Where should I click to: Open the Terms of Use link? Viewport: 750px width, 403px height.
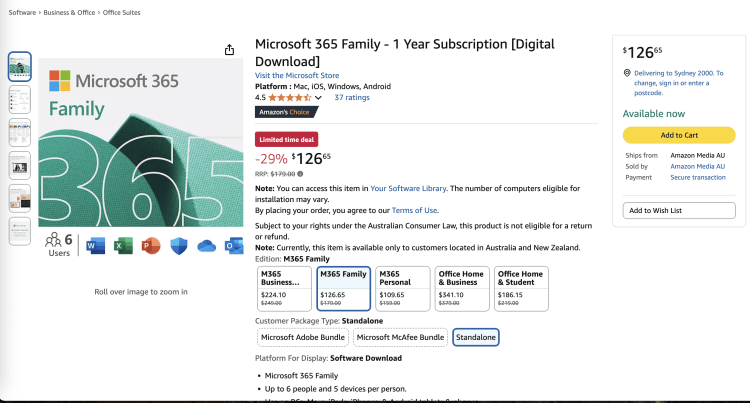414,210
